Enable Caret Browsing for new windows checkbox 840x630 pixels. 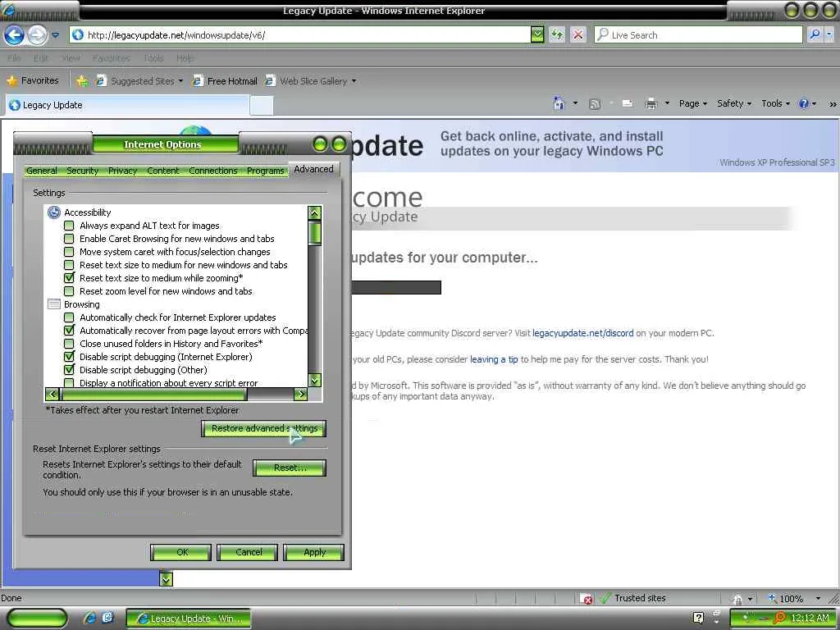tap(69, 239)
